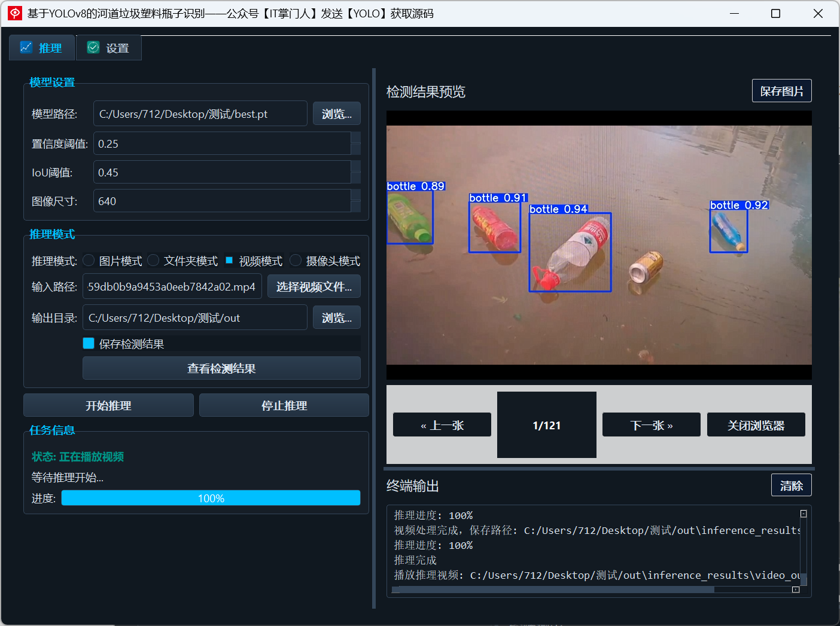Click the 1/121 page counter
The height and width of the screenshot is (626, 840).
[x=547, y=425]
